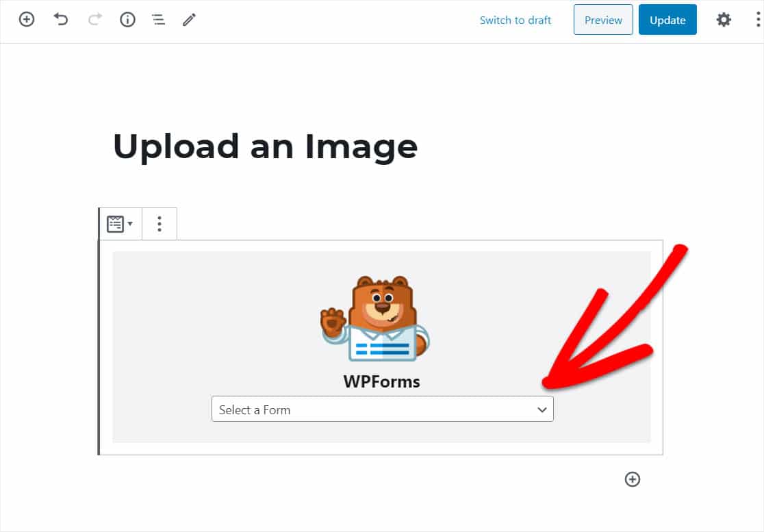Open the add block inserter in top toolbar
764x532 pixels.
26,19
